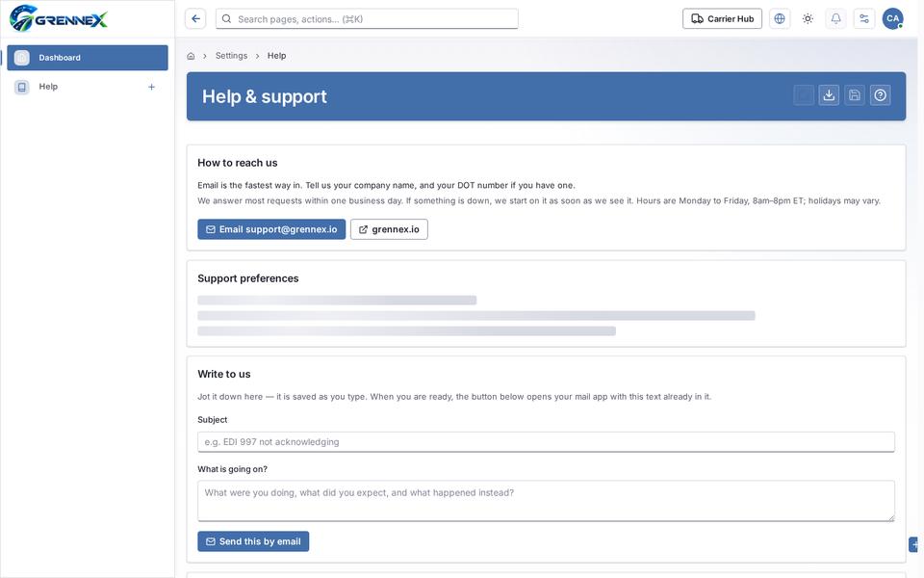Go back using the arrow button
Screen dimensions: 924x578
point(195,19)
